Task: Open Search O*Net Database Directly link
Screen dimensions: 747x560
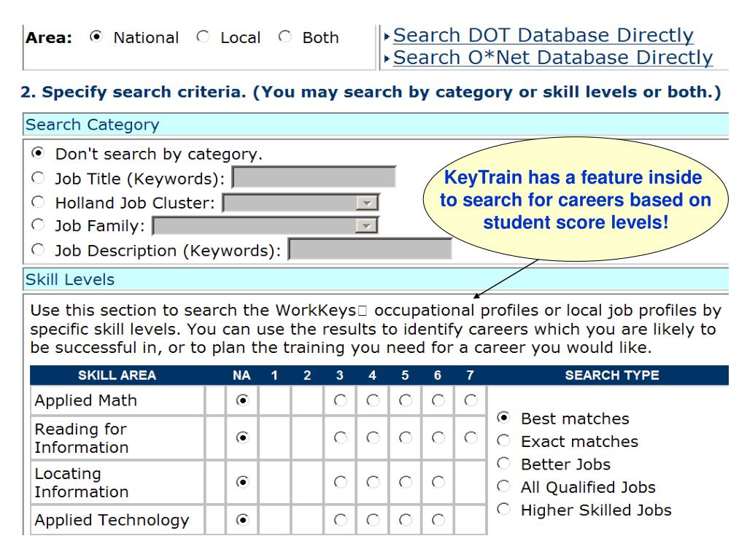Action: [x=553, y=58]
